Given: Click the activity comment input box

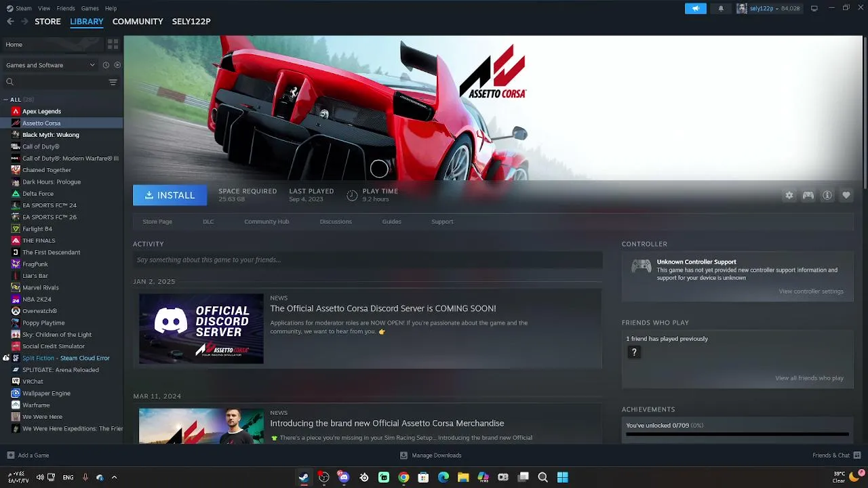Looking at the screenshot, I should 368,260.
